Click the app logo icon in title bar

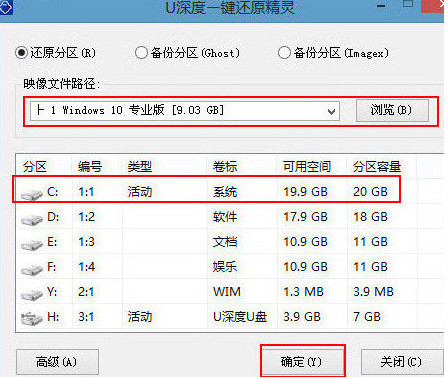pyautogui.click(x=6, y=7)
